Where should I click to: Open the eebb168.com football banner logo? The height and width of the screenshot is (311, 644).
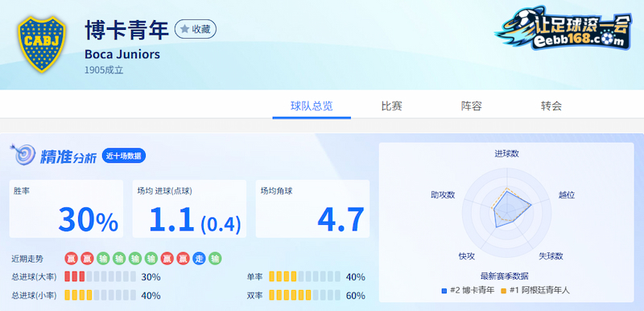click(x=562, y=28)
